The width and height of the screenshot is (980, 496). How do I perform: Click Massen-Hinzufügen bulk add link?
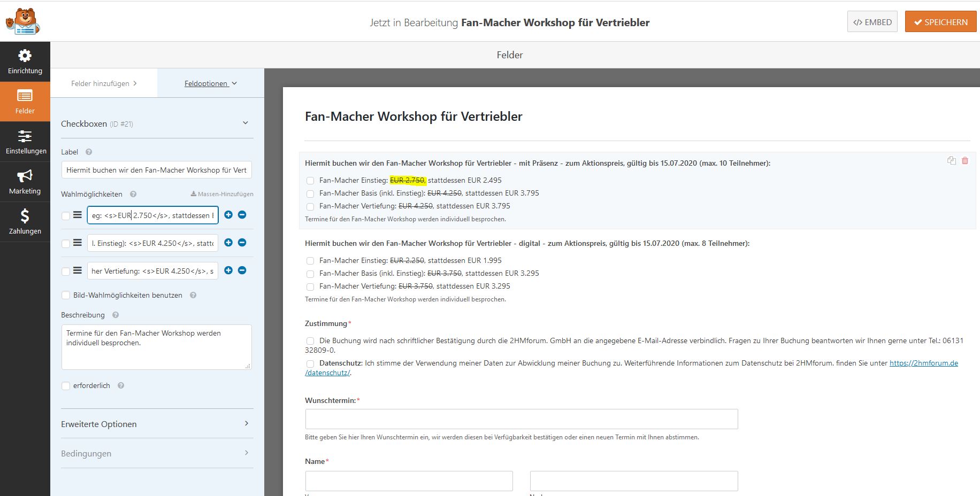pyautogui.click(x=222, y=194)
